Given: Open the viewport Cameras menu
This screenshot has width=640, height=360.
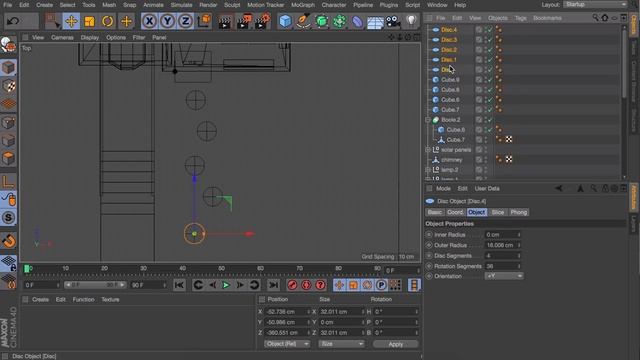Looking at the screenshot, I should pos(62,37).
